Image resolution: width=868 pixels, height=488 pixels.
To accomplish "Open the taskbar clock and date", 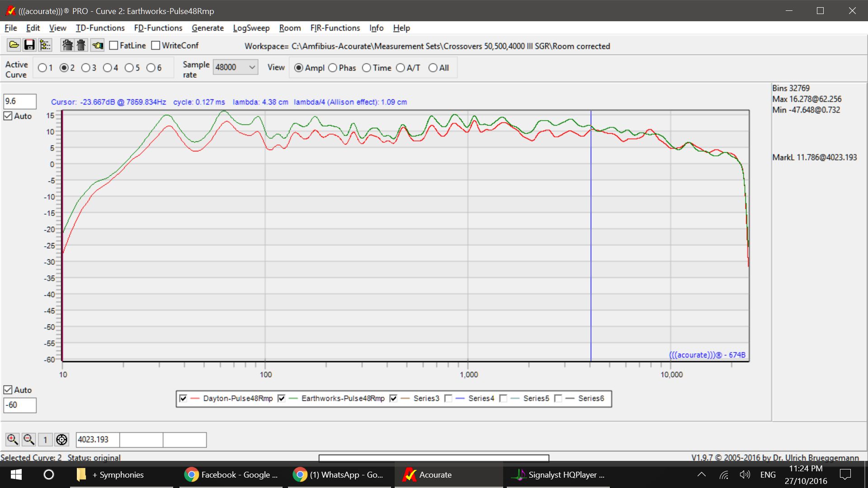I will coord(806,474).
